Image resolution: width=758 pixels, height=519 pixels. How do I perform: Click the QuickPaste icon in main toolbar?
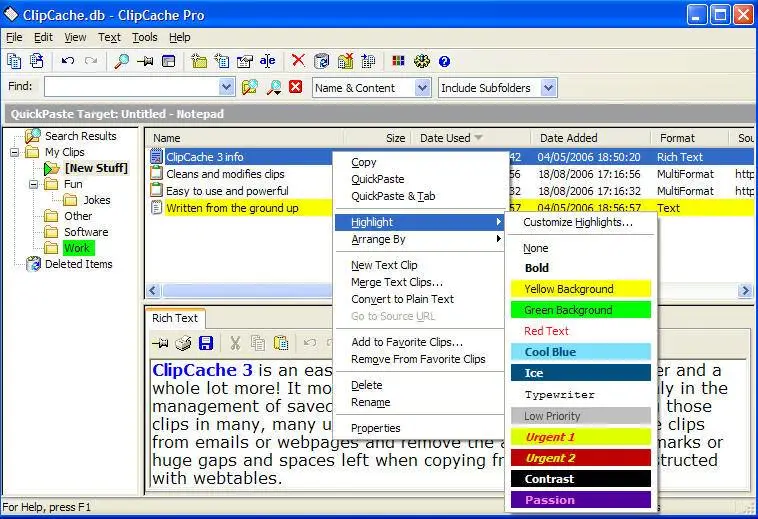pos(37,61)
